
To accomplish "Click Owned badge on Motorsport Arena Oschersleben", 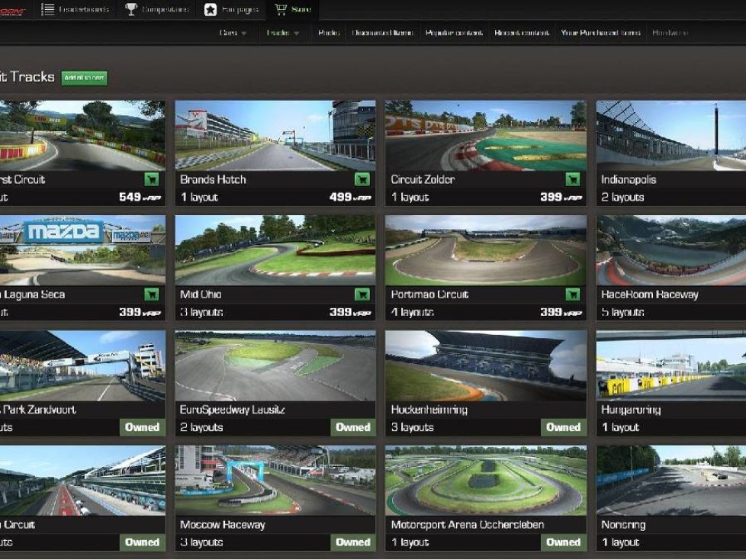I will click(x=563, y=542).
